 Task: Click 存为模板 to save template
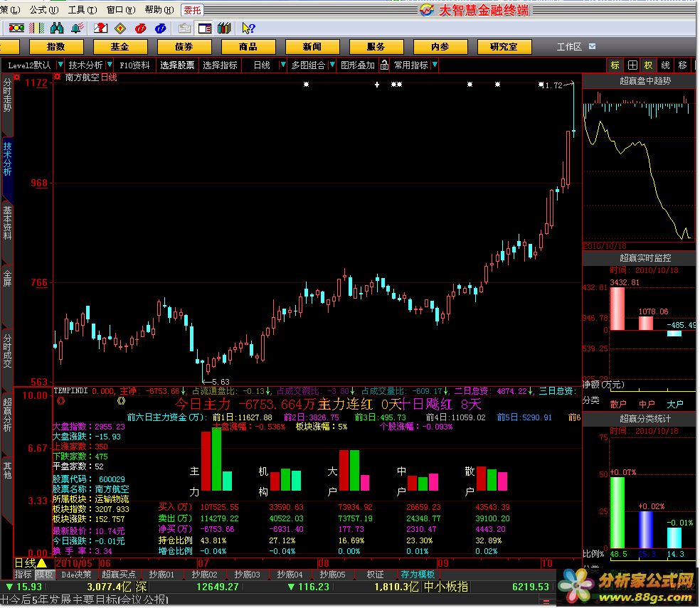coord(418,575)
